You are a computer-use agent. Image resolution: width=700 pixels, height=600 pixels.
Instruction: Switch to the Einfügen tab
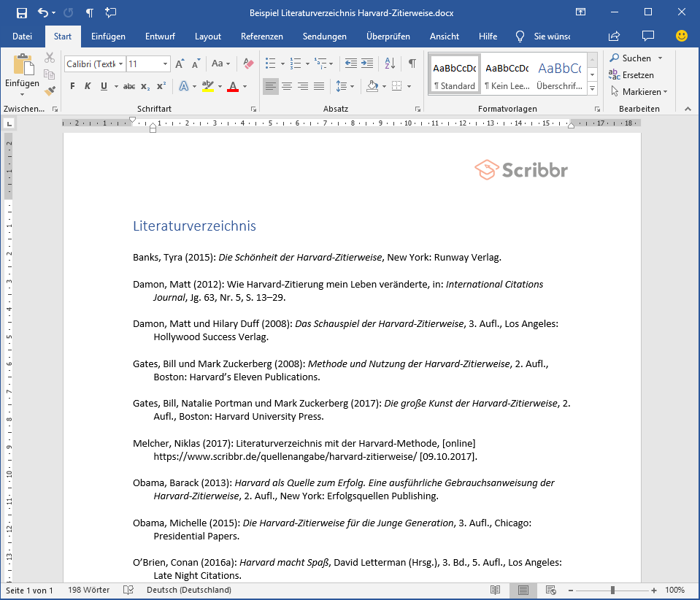(108, 36)
